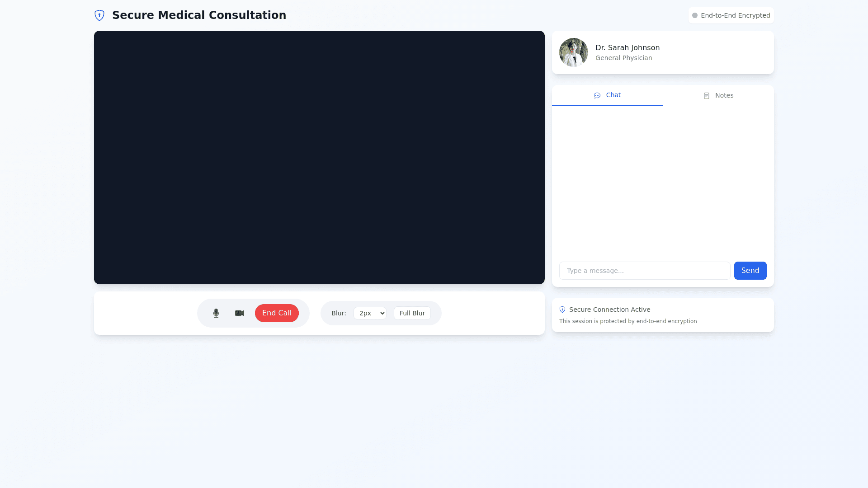
Task: Turn off the video camera
Action: tap(240, 313)
